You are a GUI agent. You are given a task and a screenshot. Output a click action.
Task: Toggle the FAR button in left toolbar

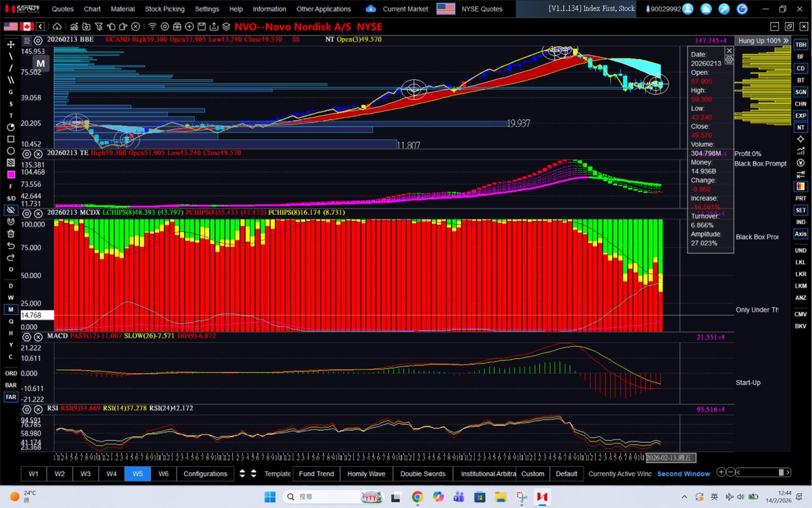click(11, 397)
